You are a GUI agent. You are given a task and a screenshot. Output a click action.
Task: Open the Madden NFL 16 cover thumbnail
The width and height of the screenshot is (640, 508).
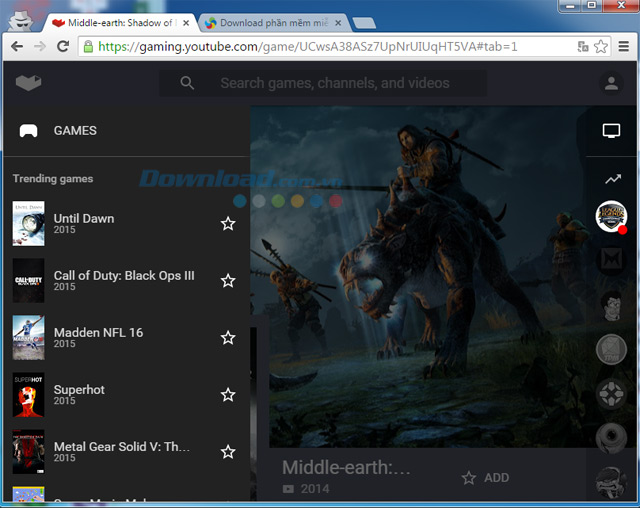click(x=28, y=337)
